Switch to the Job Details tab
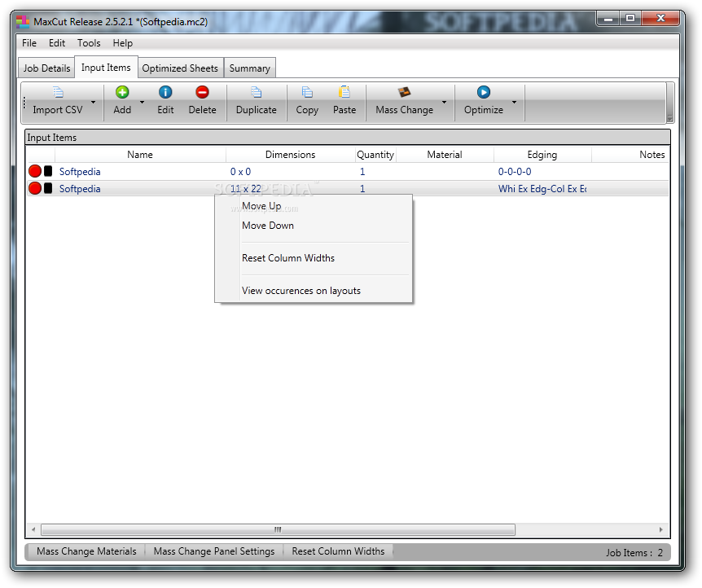The image size is (702, 588). click(46, 68)
